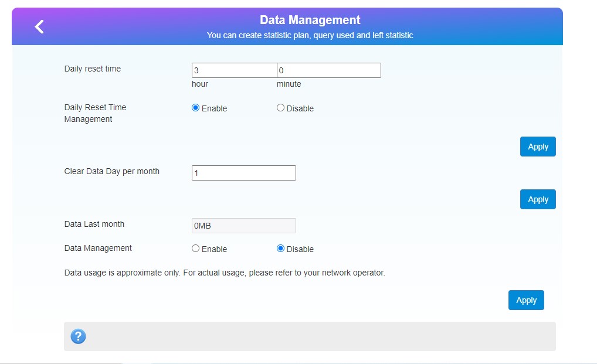Screen dimensions: 597x364
Task: Click the Data Last month 0MB field
Action: pos(244,226)
